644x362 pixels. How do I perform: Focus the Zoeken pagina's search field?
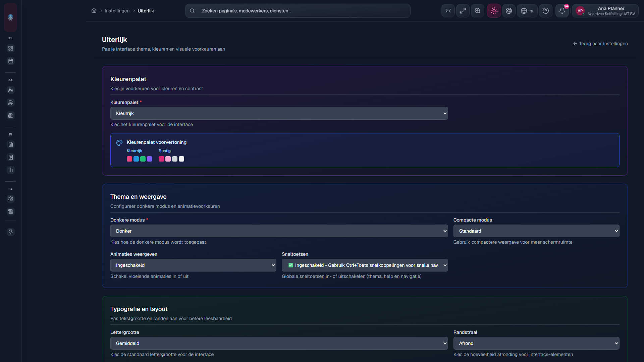pos(298,11)
